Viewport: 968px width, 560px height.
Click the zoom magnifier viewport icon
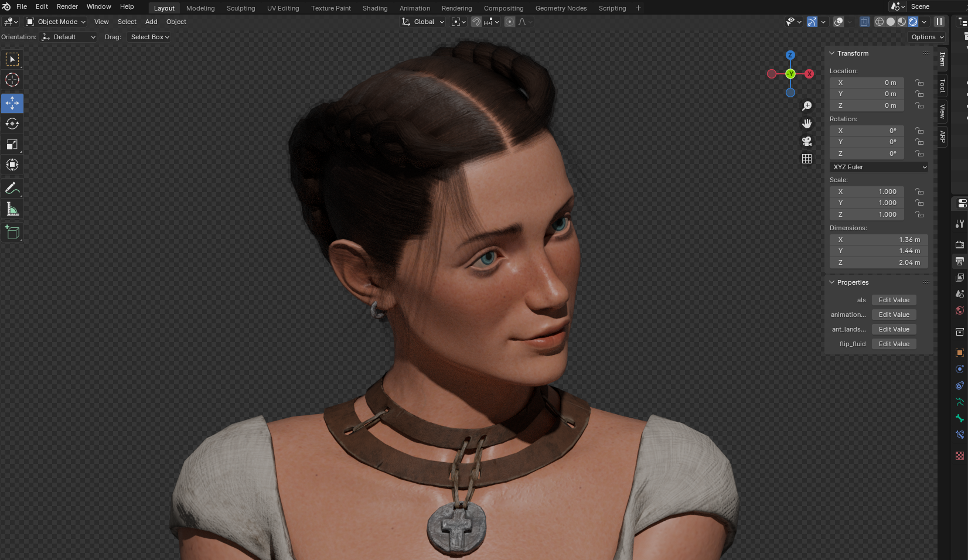tap(807, 106)
